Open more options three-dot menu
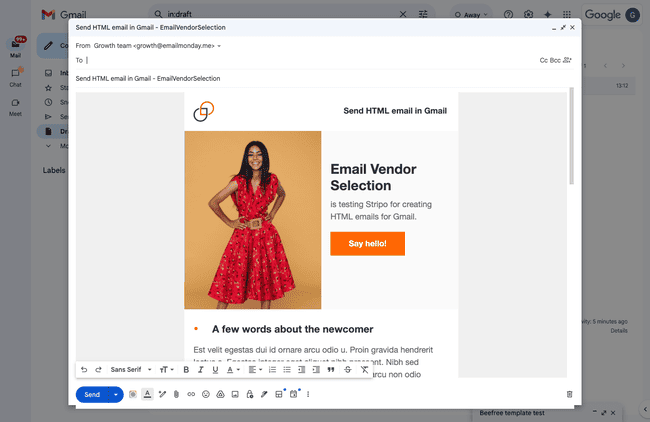The height and width of the screenshot is (422, 650). [x=308, y=394]
